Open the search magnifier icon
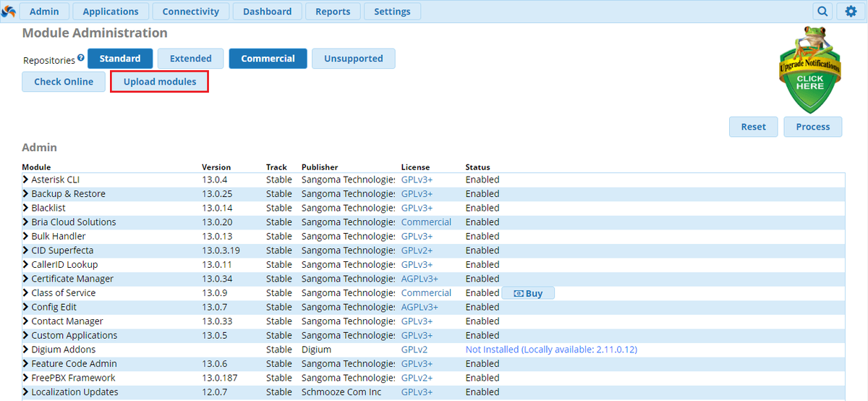 (822, 11)
